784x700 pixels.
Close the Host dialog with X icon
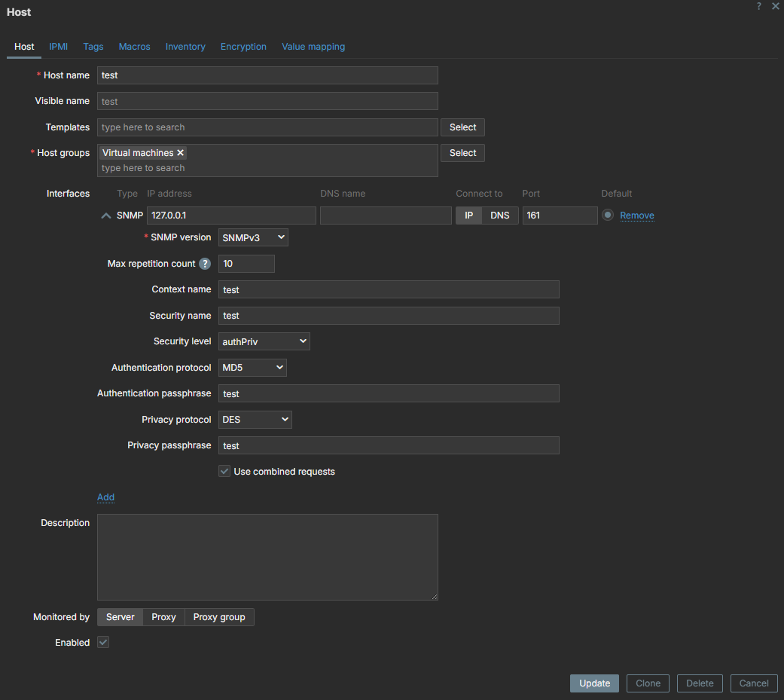point(775,6)
